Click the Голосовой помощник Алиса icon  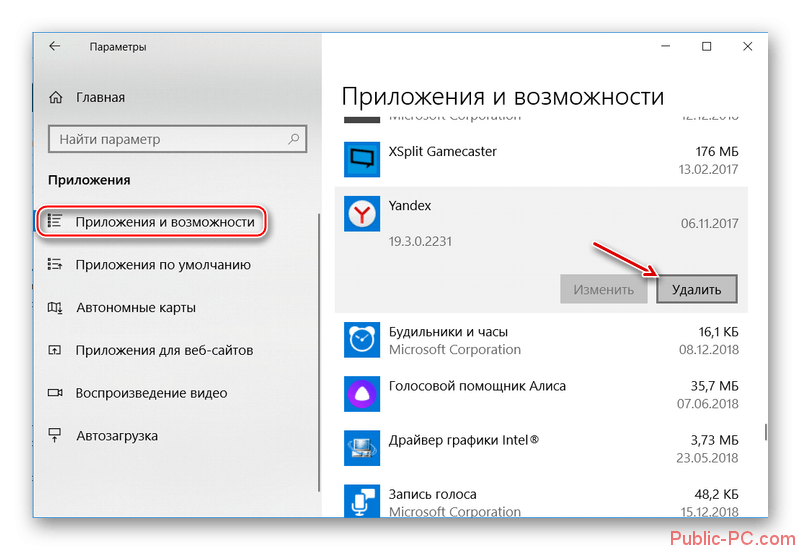click(362, 393)
